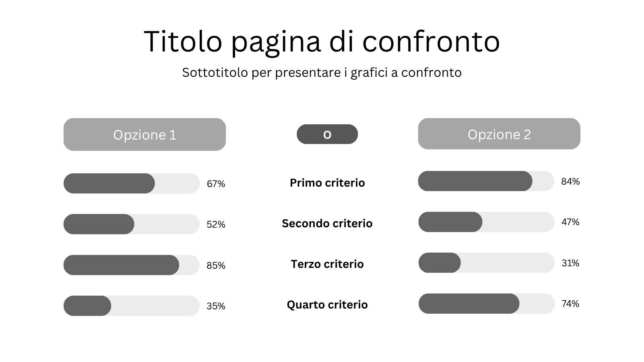Select the 'Secondo criterio' label

click(x=327, y=224)
